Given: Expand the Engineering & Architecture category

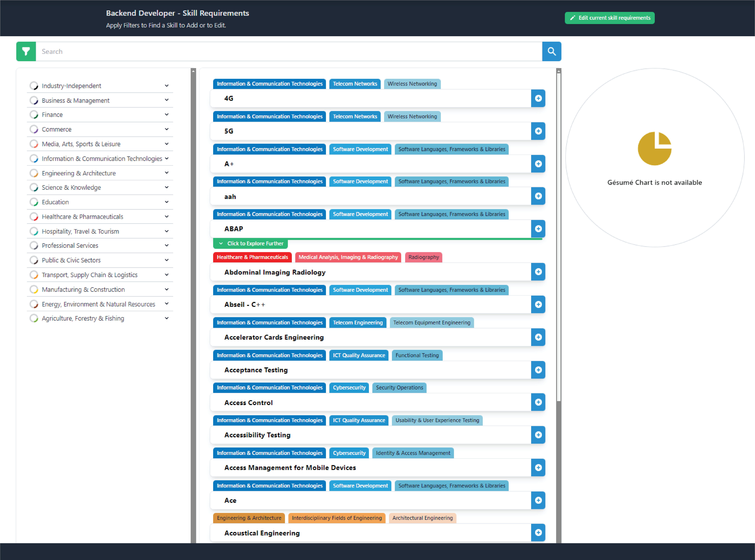Looking at the screenshot, I should 166,173.
